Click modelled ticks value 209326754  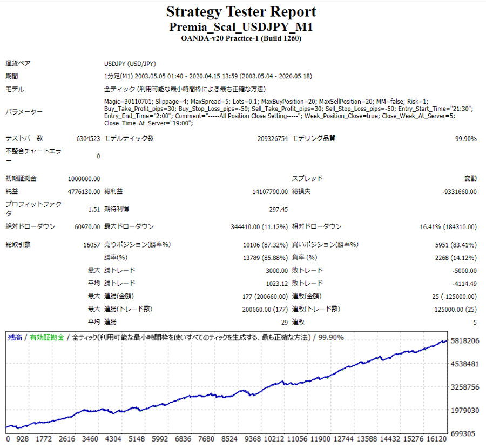[x=273, y=139]
